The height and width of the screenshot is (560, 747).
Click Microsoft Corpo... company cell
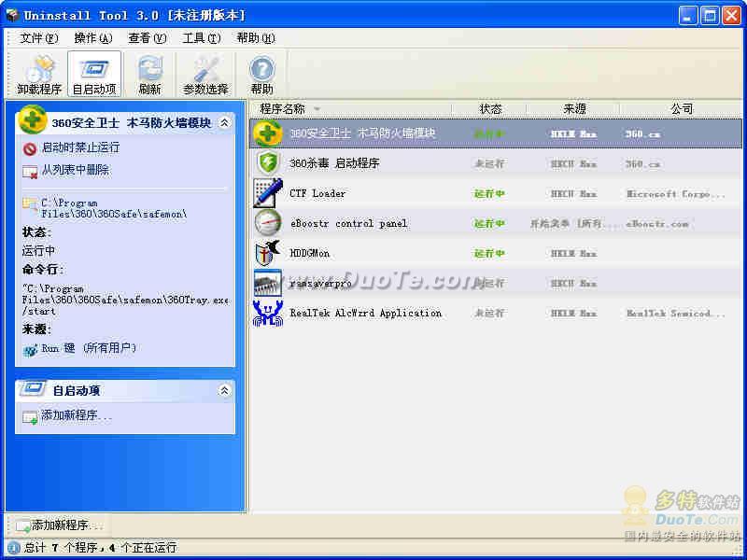click(x=676, y=194)
